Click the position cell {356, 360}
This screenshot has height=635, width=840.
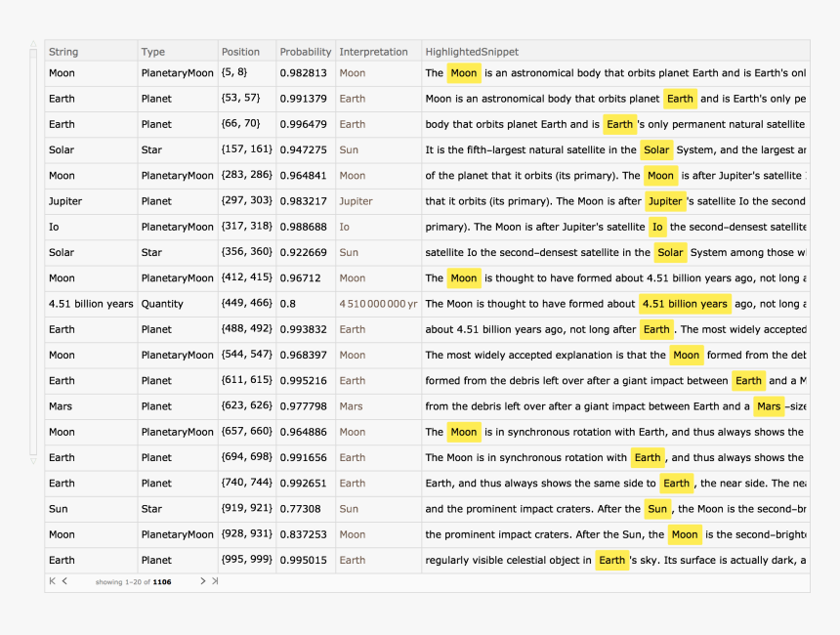[247, 252]
